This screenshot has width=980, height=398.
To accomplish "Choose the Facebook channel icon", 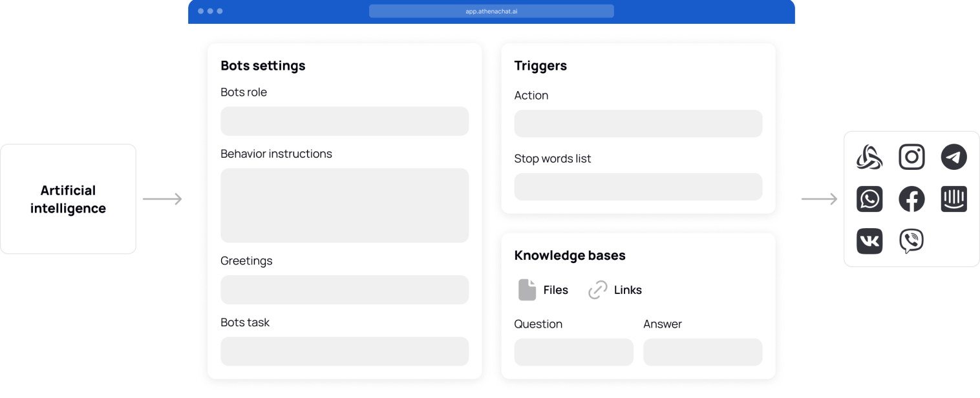I will click(x=911, y=199).
